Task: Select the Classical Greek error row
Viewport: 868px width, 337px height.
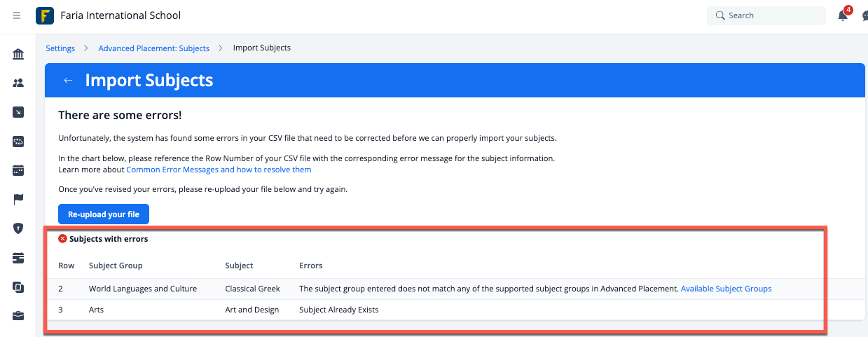Action: pyautogui.click(x=436, y=289)
